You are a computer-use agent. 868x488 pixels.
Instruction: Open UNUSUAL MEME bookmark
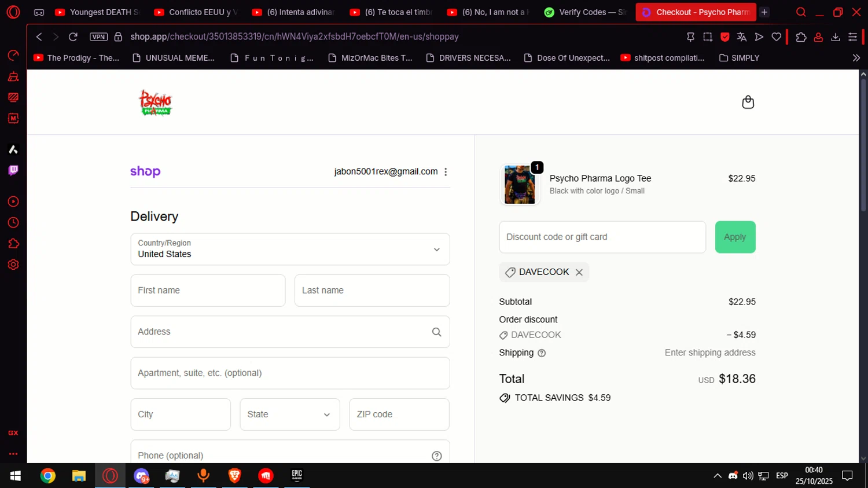174,58
